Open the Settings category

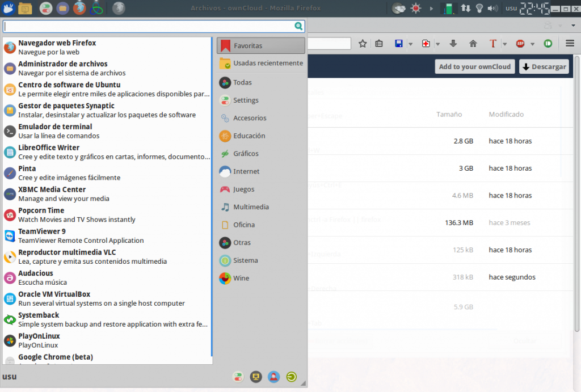click(261, 100)
